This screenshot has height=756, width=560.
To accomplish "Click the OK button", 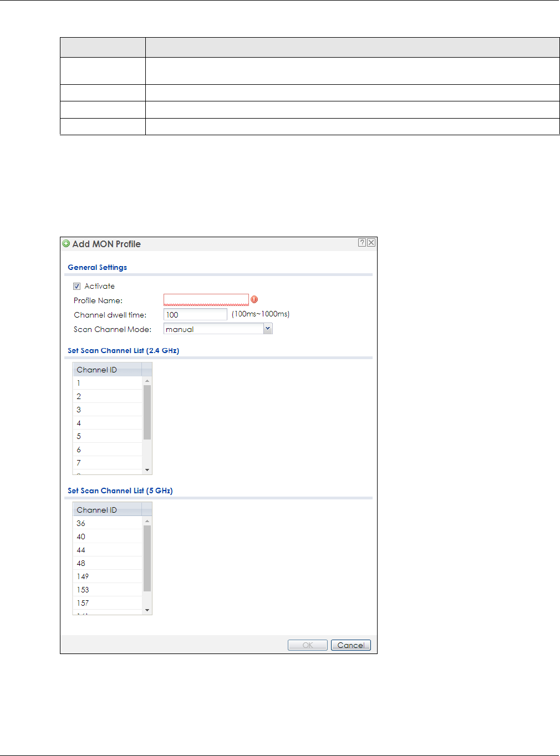I will point(308,645).
